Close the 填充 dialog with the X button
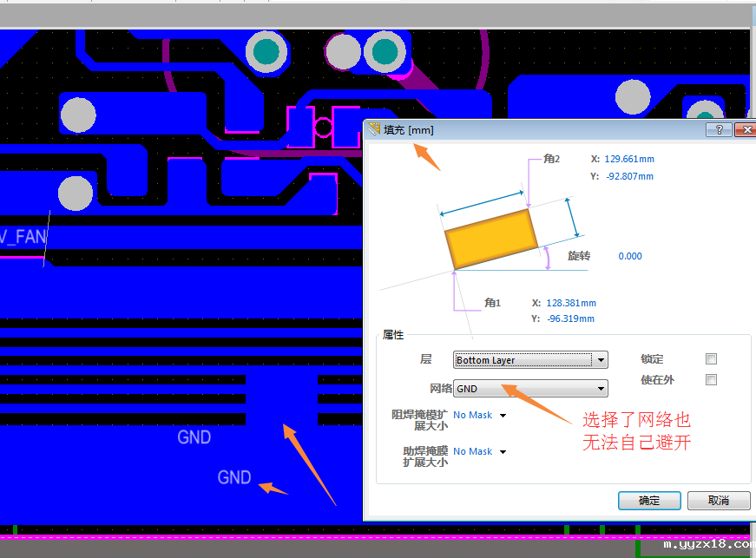This screenshot has width=756, height=558. click(x=747, y=128)
